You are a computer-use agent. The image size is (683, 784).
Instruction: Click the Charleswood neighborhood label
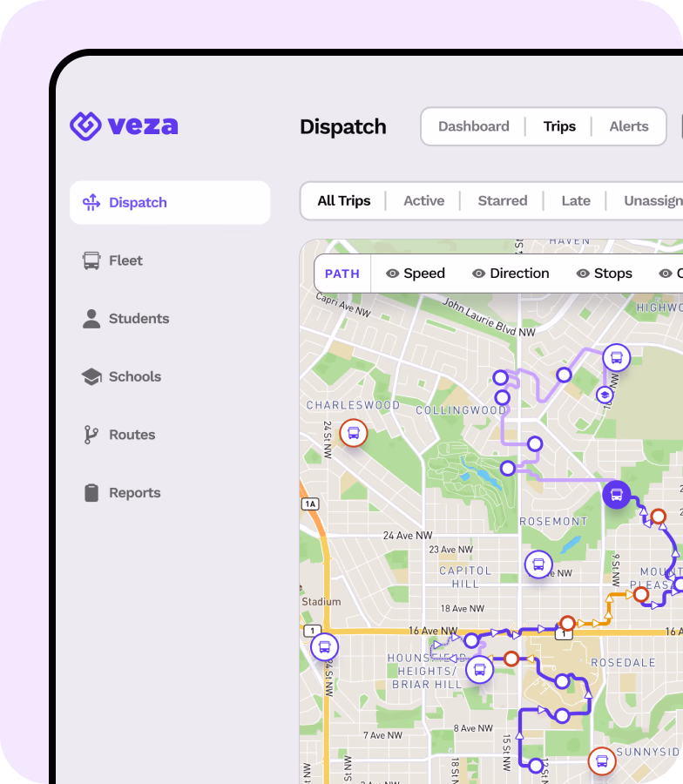coord(353,405)
